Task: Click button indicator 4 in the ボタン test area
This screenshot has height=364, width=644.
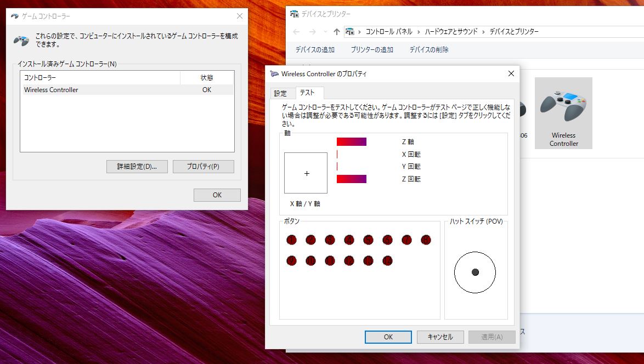Action: tap(349, 240)
